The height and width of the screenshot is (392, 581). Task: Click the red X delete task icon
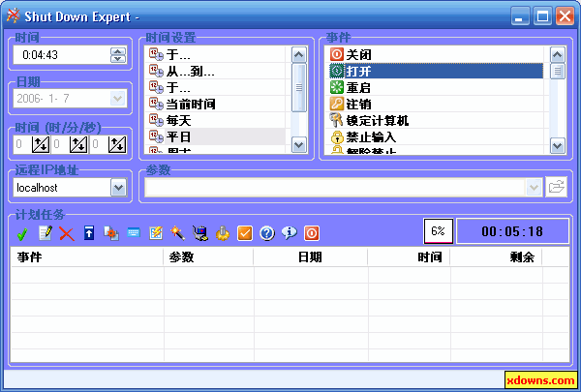pos(67,234)
